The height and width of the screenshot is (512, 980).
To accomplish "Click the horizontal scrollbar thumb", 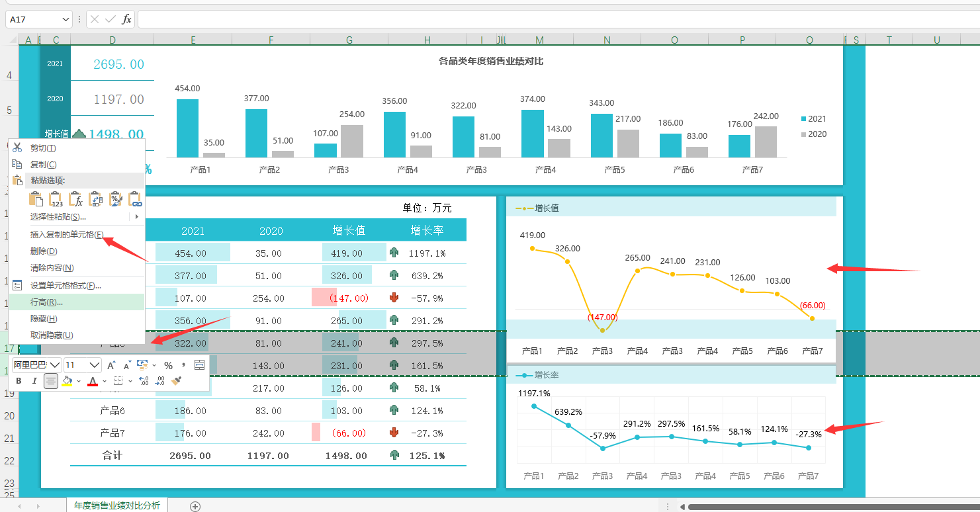I will point(834,507).
